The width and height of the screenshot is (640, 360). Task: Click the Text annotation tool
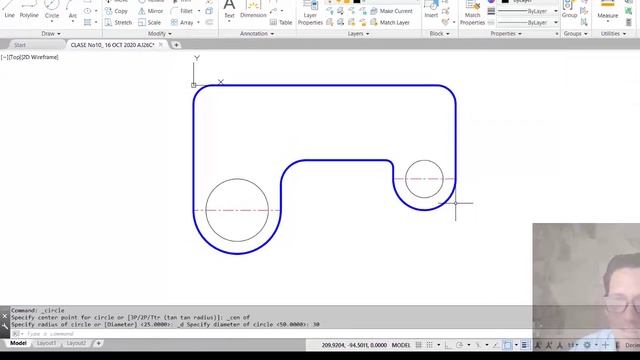(229, 10)
